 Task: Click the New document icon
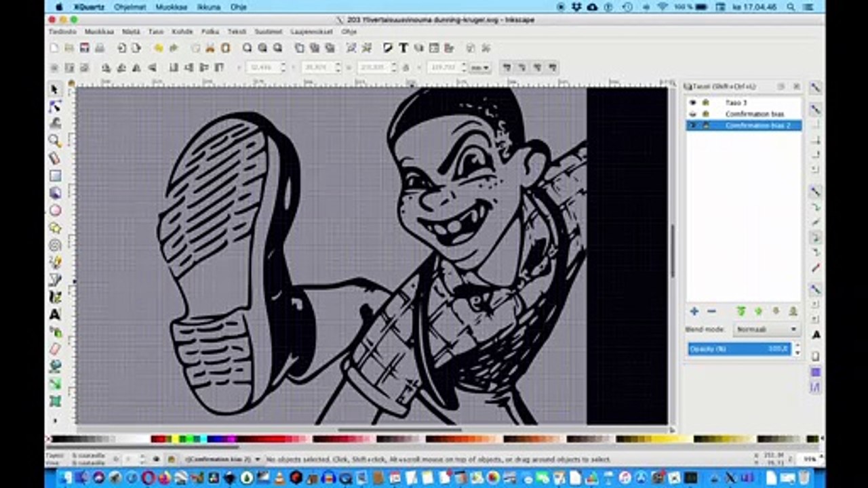tap(54, 48)
